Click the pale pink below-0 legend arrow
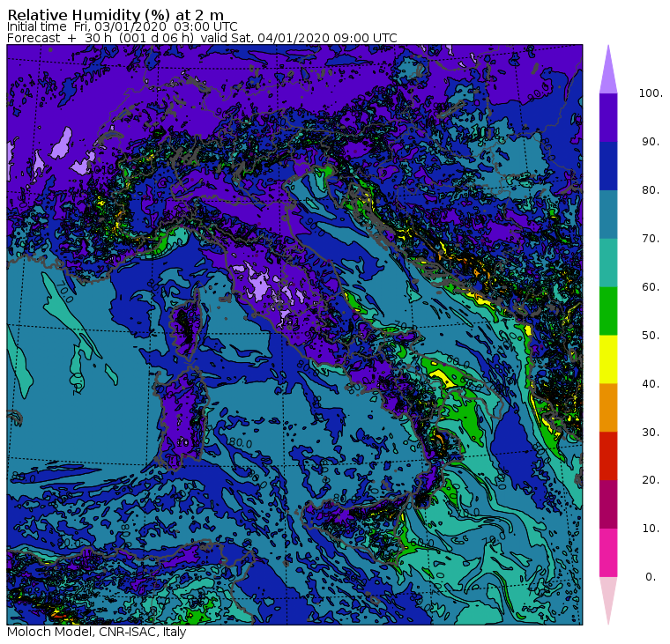Viewport: 670px width, 644px height. point(608,598)
